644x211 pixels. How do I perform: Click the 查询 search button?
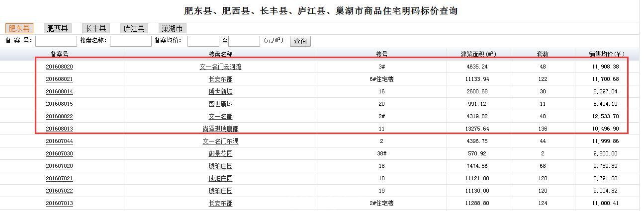click(300, 41)
